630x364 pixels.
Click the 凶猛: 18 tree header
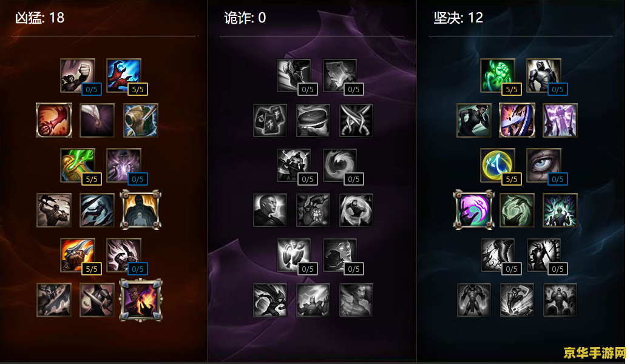point(39,18)
